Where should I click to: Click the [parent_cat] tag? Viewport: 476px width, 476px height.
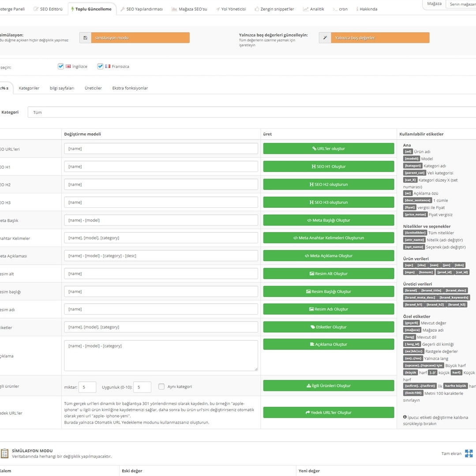414,173
